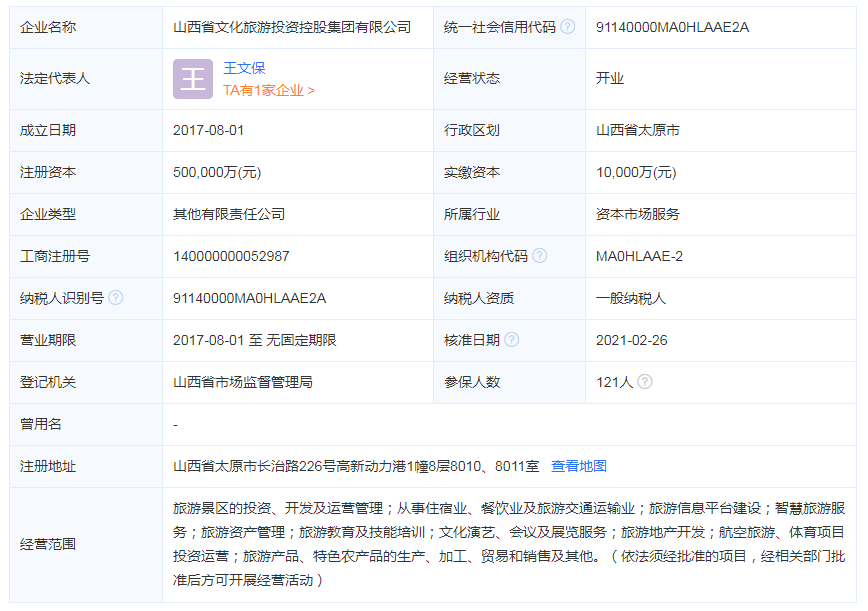Click help icon next to 统一社会信用代码
This screenshot has height=611, width=868.
point(568,27)
